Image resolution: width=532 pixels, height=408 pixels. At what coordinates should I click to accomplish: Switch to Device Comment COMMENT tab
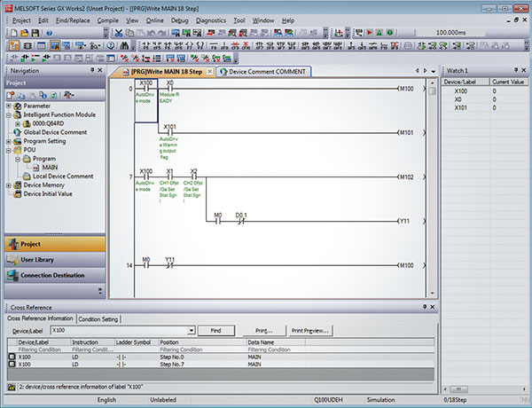267,71
